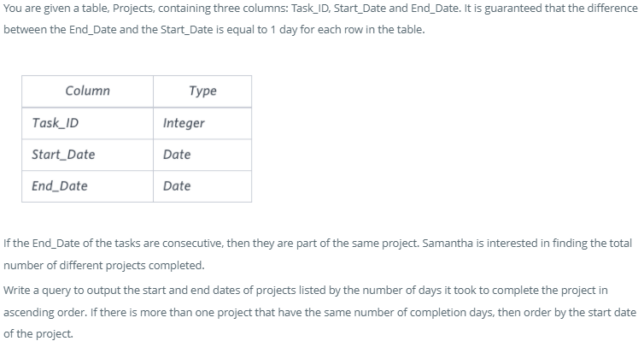The width and height of the screenshot is (644, 347).
Task: Click the word Projects in the first sentence
Action: pyautogui.click(x=151, y=8)
